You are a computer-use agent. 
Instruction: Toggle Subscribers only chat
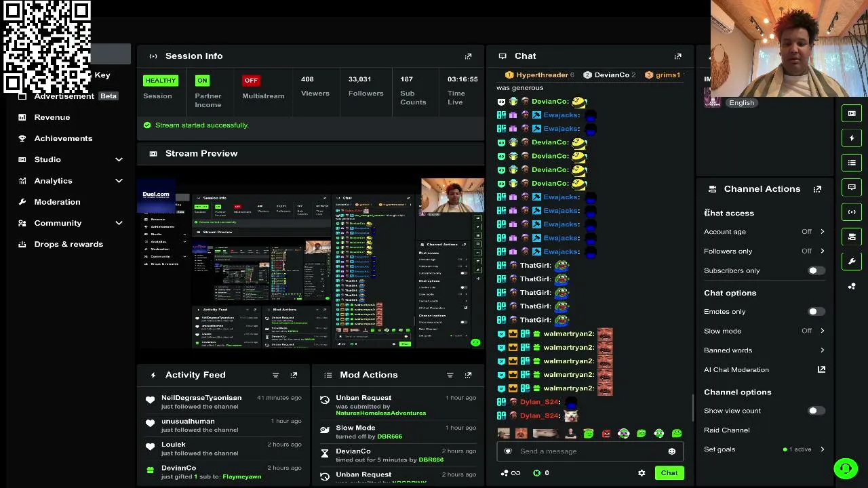pyautogui.click(x=816, y=270)
